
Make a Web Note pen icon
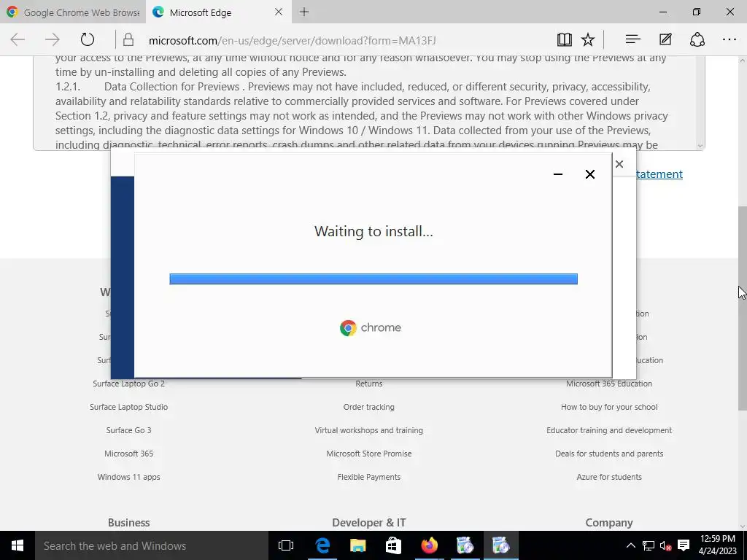665,39
